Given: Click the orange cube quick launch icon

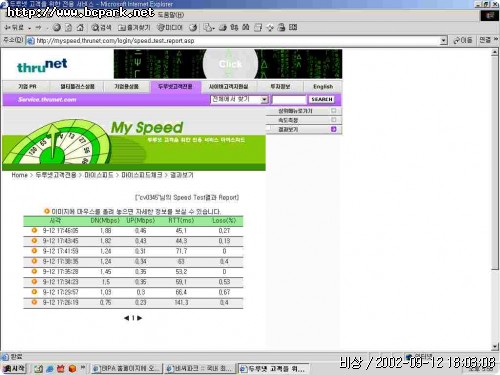Looking at the screenshot, I should coord(72,369).
